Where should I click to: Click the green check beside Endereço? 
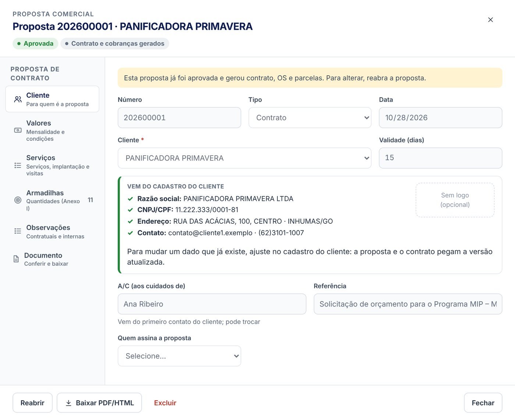pyautogui.click(x=130, y=221)
